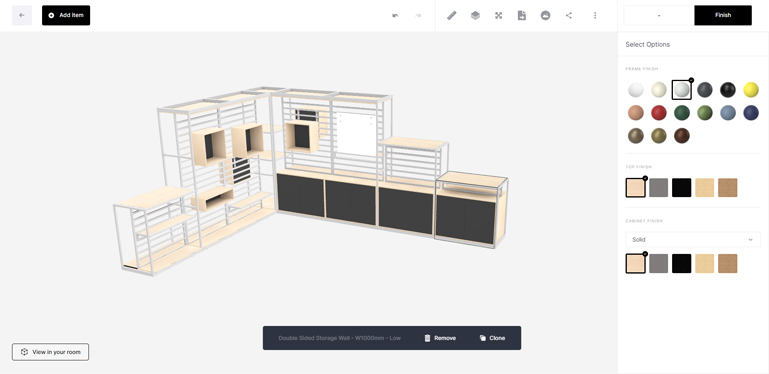Click the Add item button

tap(66, 15)
